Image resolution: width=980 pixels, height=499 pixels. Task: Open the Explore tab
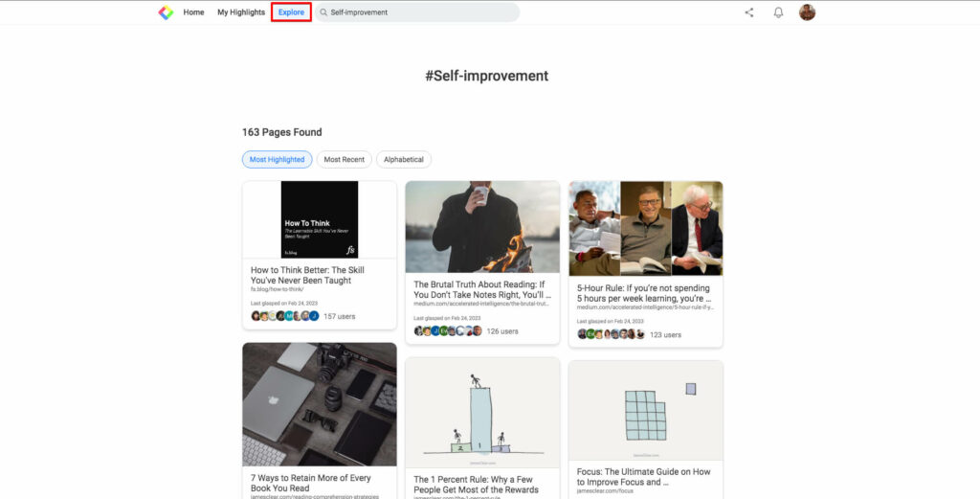(x=291, y=12)
